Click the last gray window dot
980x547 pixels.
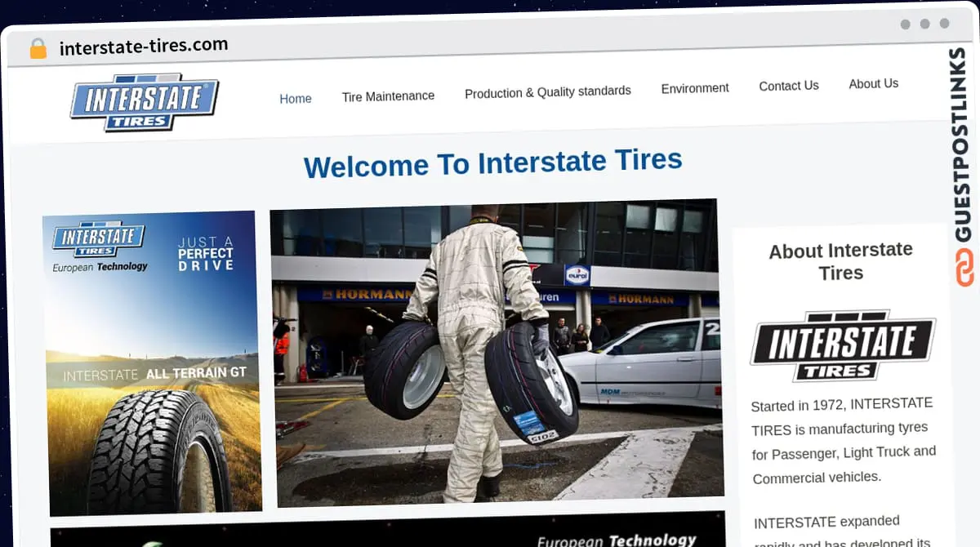(x=944, y=24)
